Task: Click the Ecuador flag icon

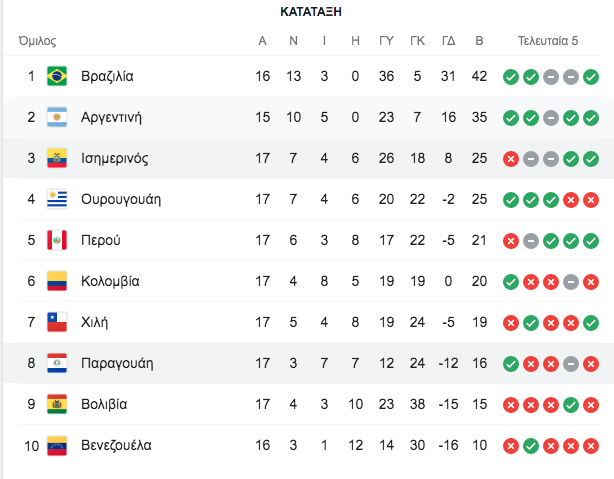Action: [x=57, y=158]
